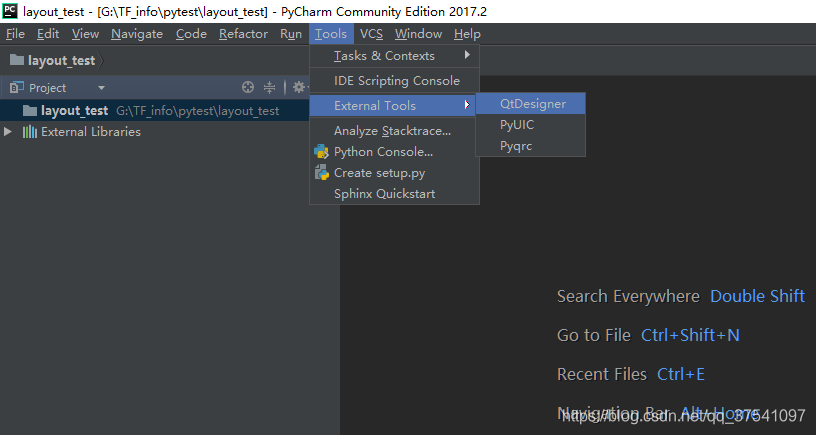This screenshot has width=816, height=435.
Task: Open the Navigate menu
Action: pos(137,34)
